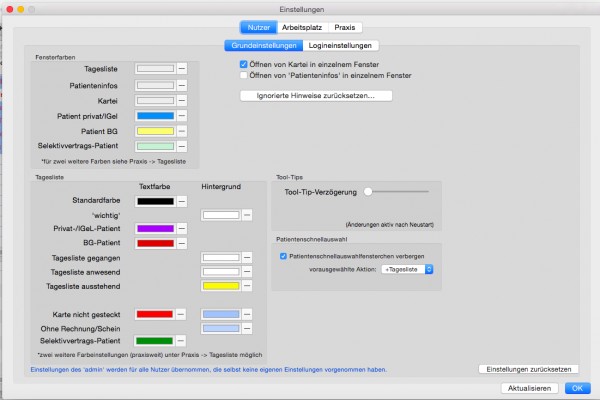This screenshot has height=400, width=600.
Task: Reset Standardfarbe text color with minus button
Action: pyautogui.click(x=182, y=201)
